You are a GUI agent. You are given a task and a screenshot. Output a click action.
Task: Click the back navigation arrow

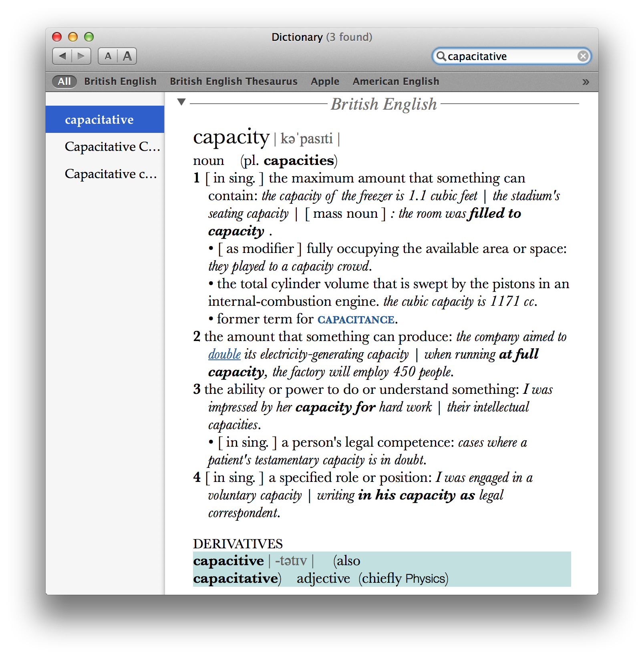pyautogui.click(x=62, y=56)
